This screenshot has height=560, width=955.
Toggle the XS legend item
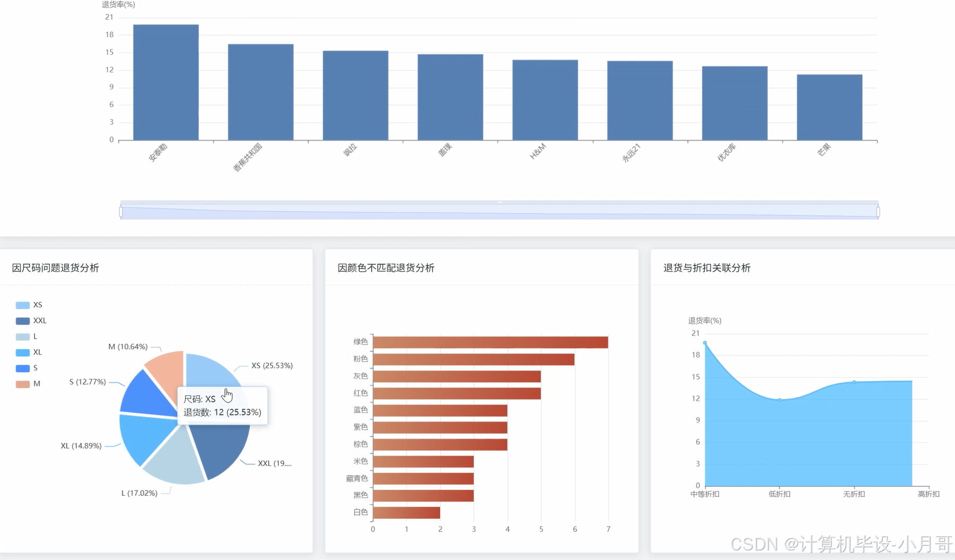[29, 305]
